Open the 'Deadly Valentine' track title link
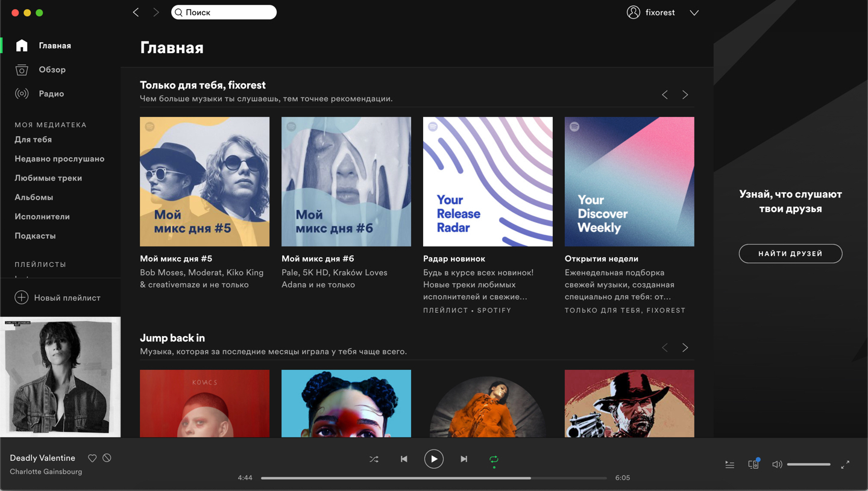The image size is (868, 491). 42,458
